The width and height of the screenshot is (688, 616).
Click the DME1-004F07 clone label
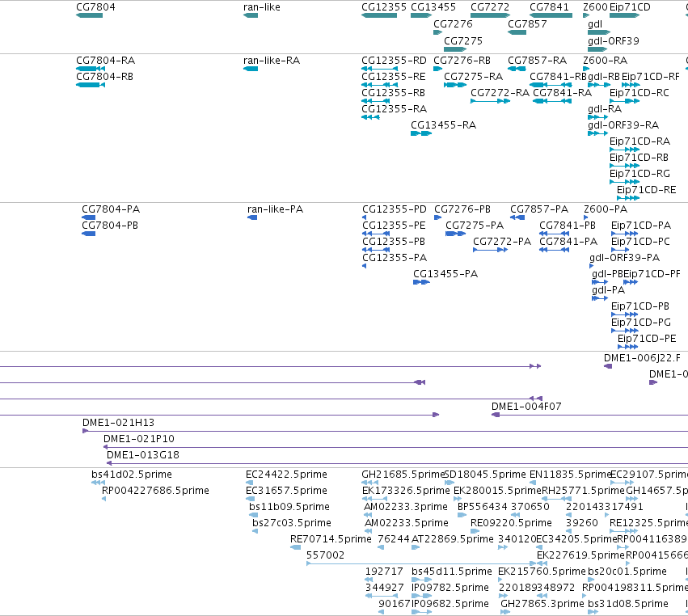(526, 407)
